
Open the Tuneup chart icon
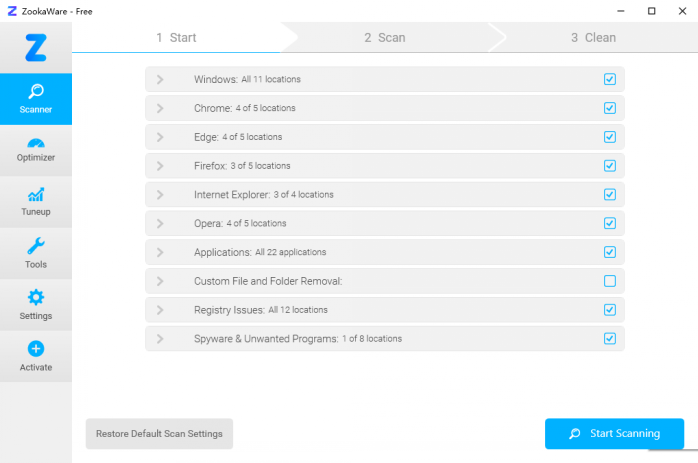[36, 194]
